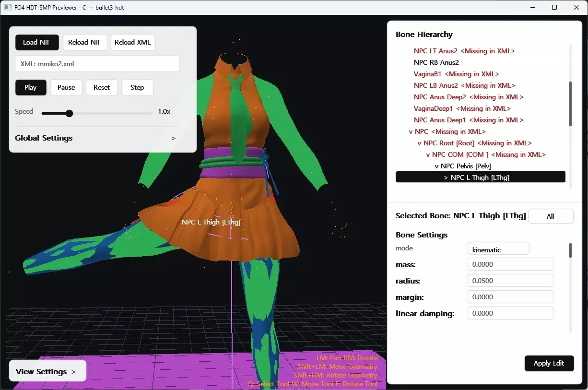The width and height of the screenshot is (588, 390).
Task: Select the NPC RB Anus2 bone
Action: tap(436, 62)
